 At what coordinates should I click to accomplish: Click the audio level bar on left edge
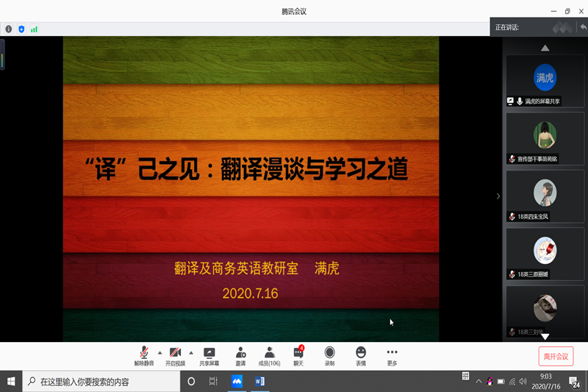[2, 54]
